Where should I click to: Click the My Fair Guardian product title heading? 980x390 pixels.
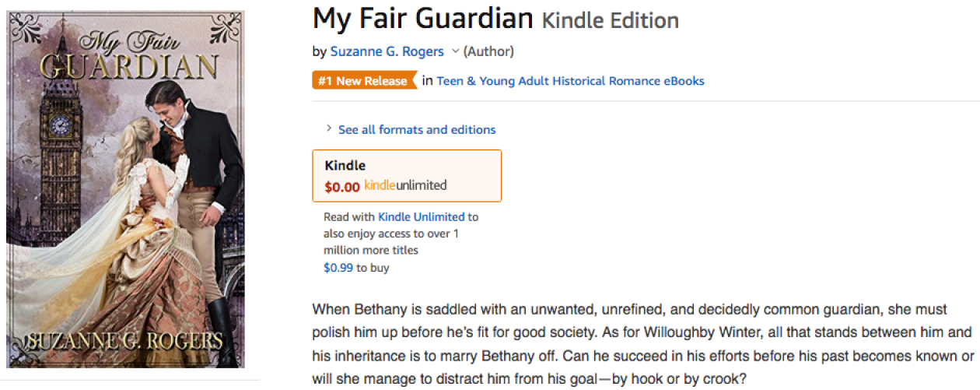[422, 18]
